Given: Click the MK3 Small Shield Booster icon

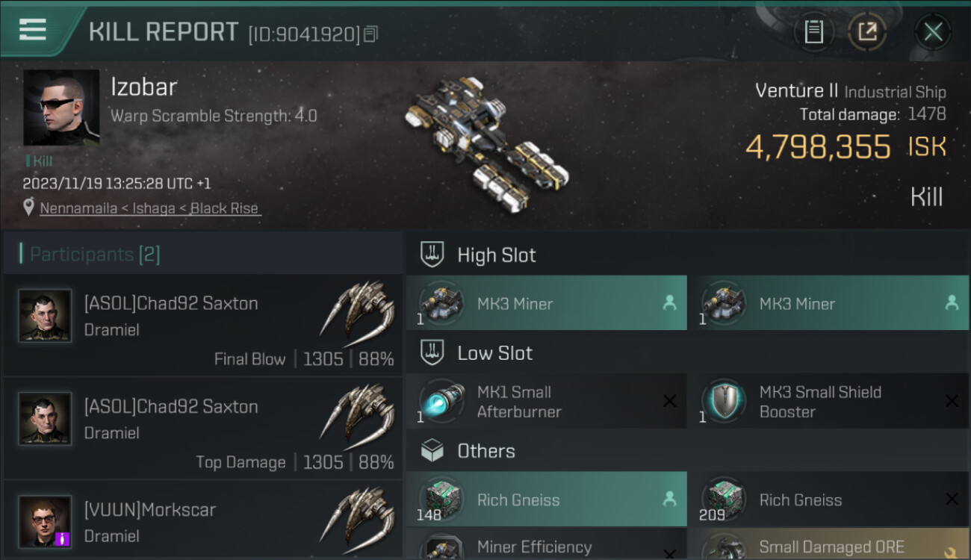Looking at the screenshot, I should tap(724, 401).
